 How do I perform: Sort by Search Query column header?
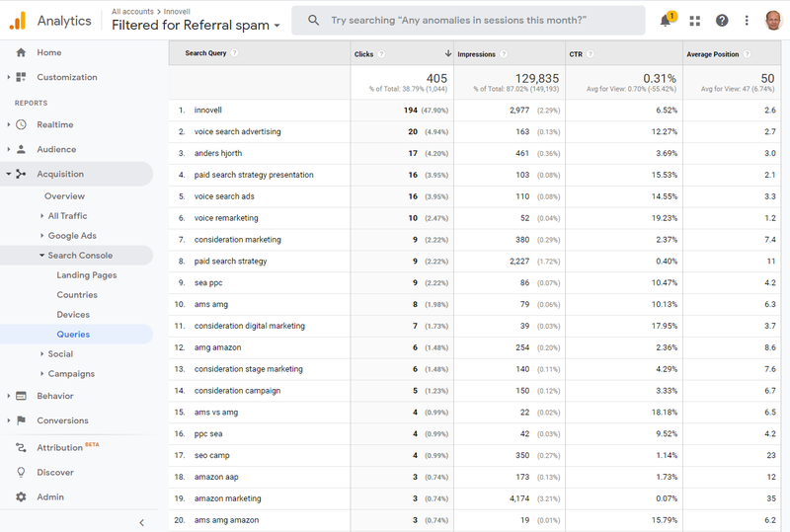point(205,53)
